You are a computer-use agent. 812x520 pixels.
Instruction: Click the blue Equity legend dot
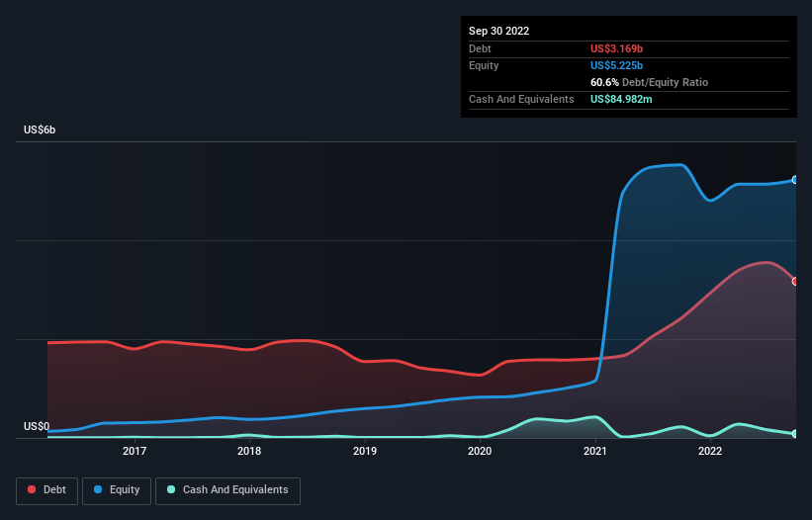pos(98,489)
